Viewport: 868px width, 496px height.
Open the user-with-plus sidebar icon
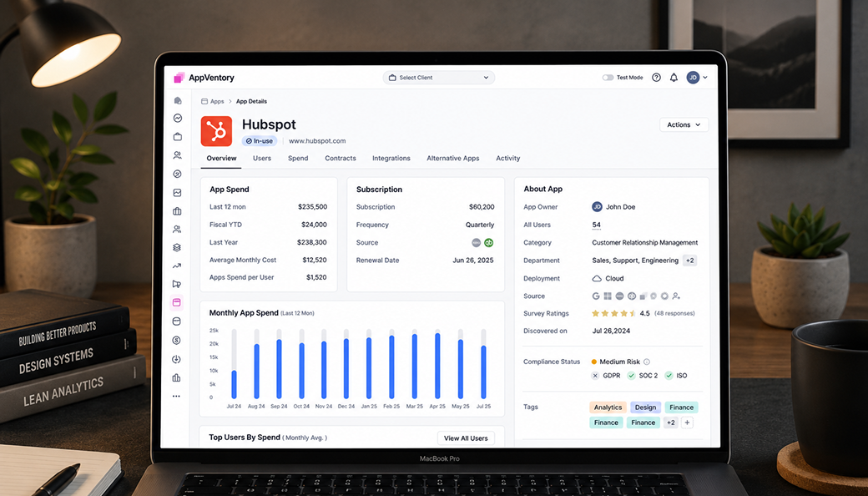coord(178,229)
